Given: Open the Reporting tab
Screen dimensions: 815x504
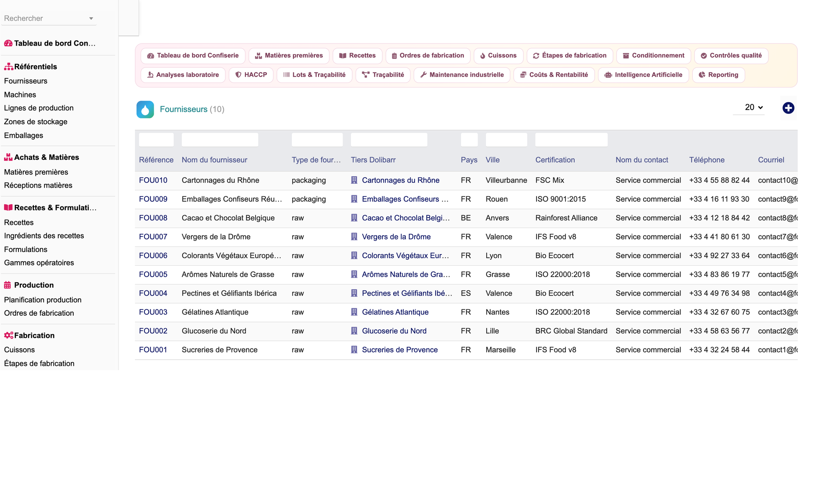Looking at the screenshot, I should point(719,75).
